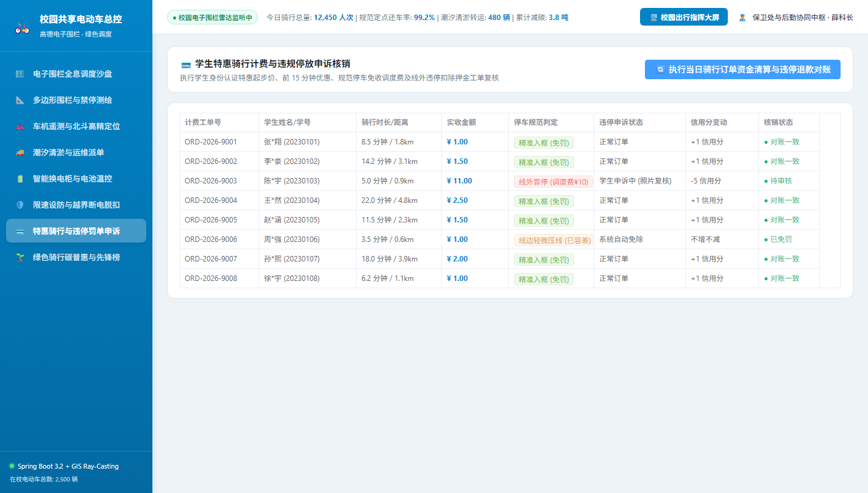Screen dimensions: 868x493
Task: Click the card icon beside 特惠骑行与违停罚单申诉
Action: click(20, 231)
